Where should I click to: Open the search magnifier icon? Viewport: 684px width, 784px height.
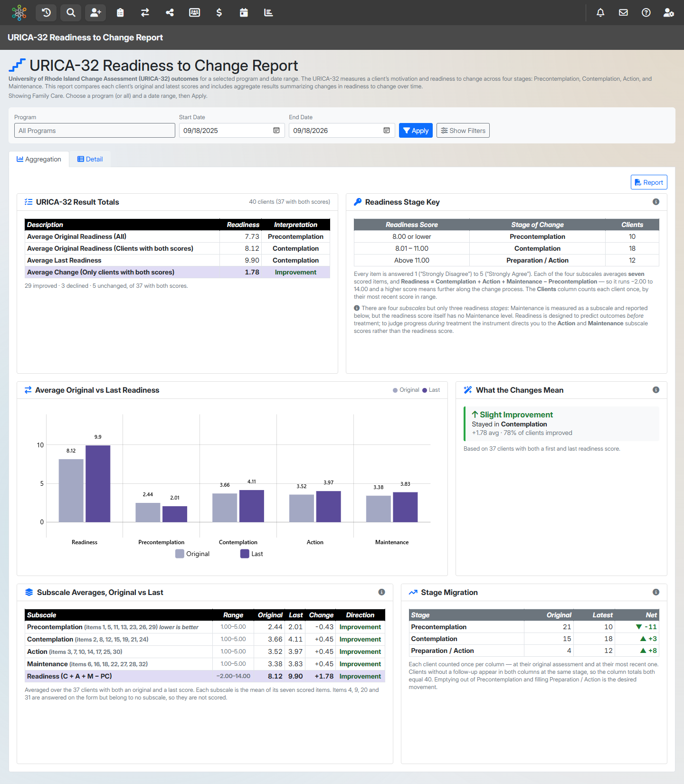[71, 13]
